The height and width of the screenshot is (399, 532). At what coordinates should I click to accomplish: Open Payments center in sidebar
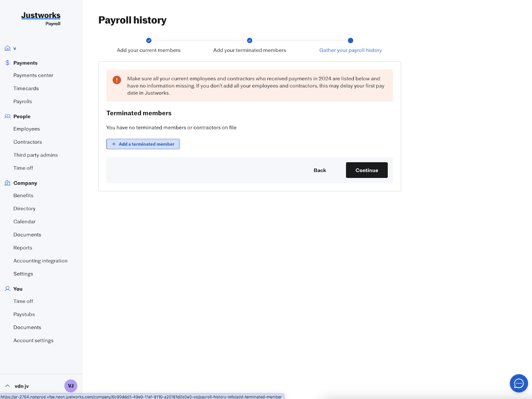click(x=33, y=75)
